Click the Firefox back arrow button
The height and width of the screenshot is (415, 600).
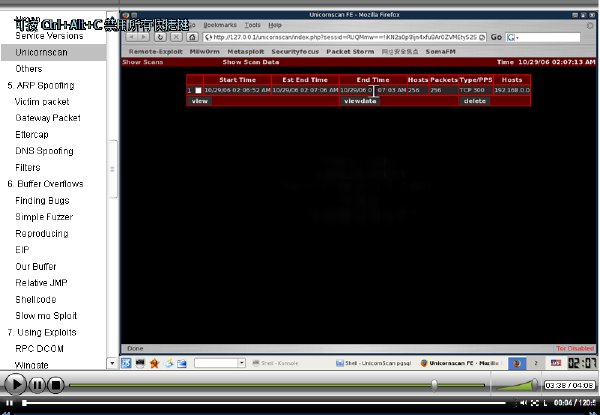click(x=132, y=37)
